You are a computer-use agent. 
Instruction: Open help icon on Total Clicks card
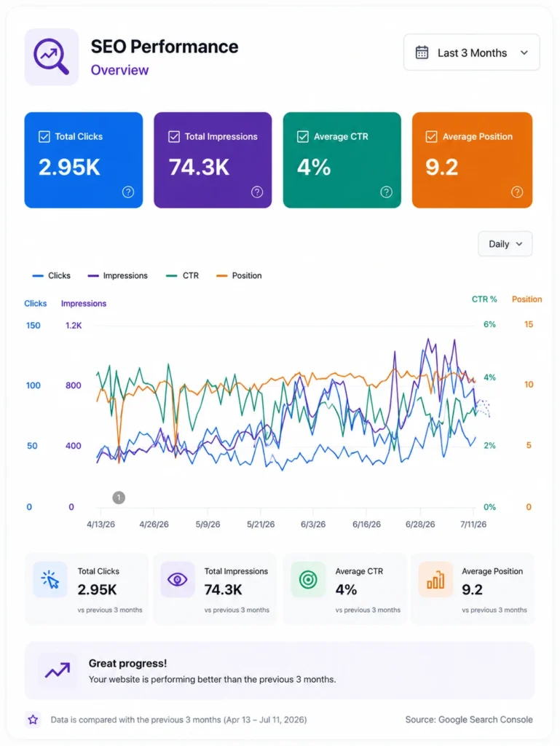[x=128, y=192]
